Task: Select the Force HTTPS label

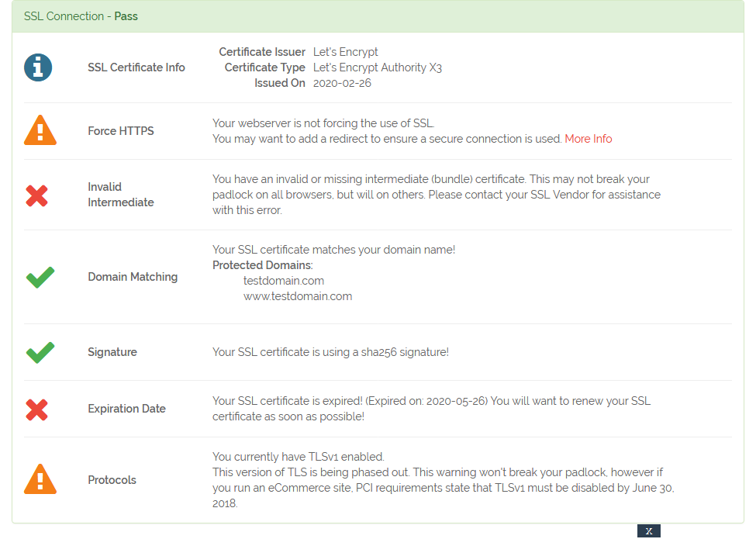Action: [120, 131]
